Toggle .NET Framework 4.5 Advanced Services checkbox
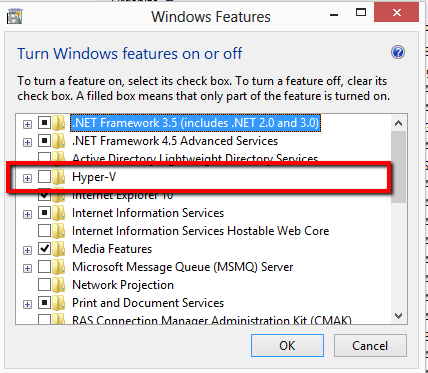The image size is (428, 373). click(44, 141)
